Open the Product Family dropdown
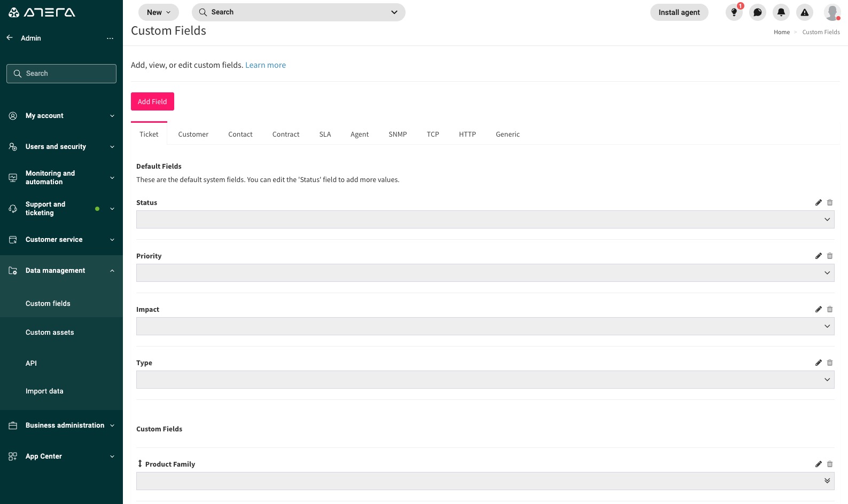 (485, 481)
